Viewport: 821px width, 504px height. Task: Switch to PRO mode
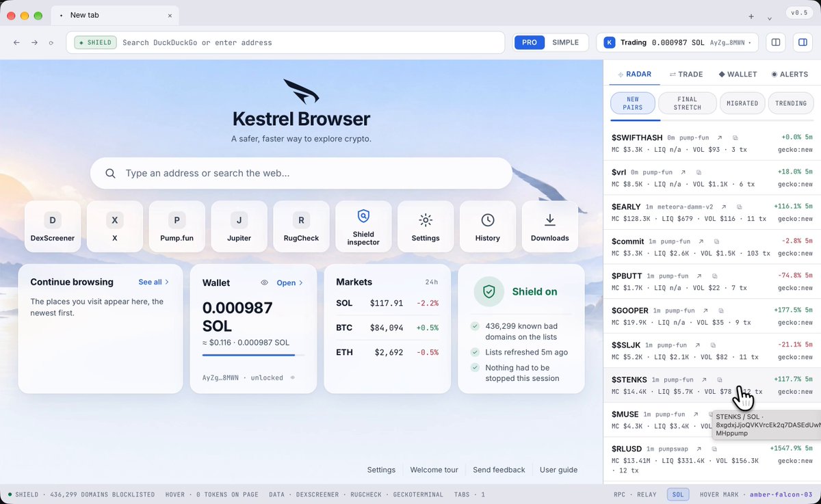530,42
